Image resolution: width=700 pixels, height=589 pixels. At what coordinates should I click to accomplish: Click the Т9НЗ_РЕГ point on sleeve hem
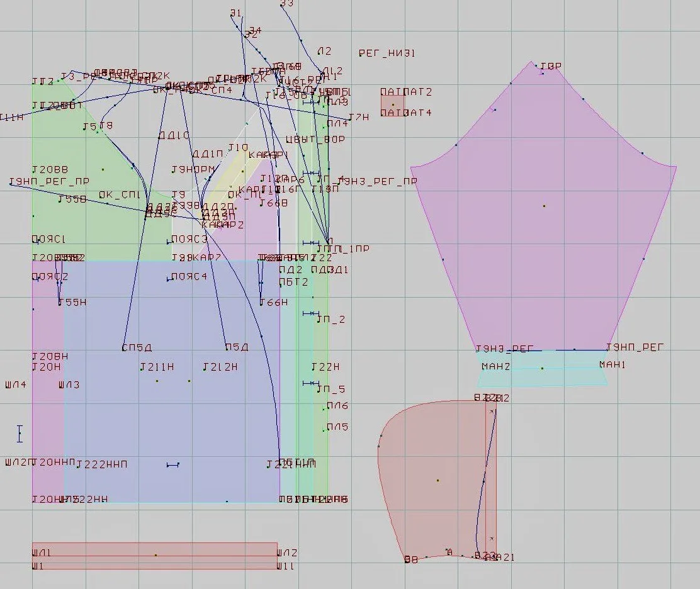[x=504, y=349]
